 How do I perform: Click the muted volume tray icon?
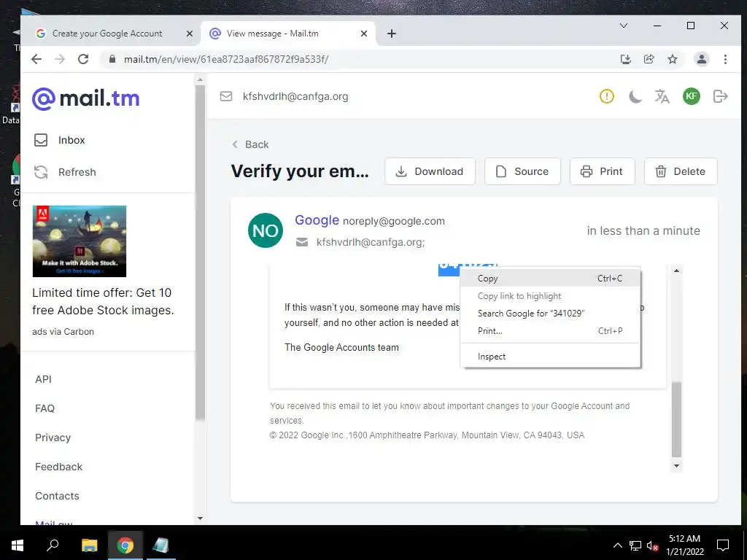652,545
